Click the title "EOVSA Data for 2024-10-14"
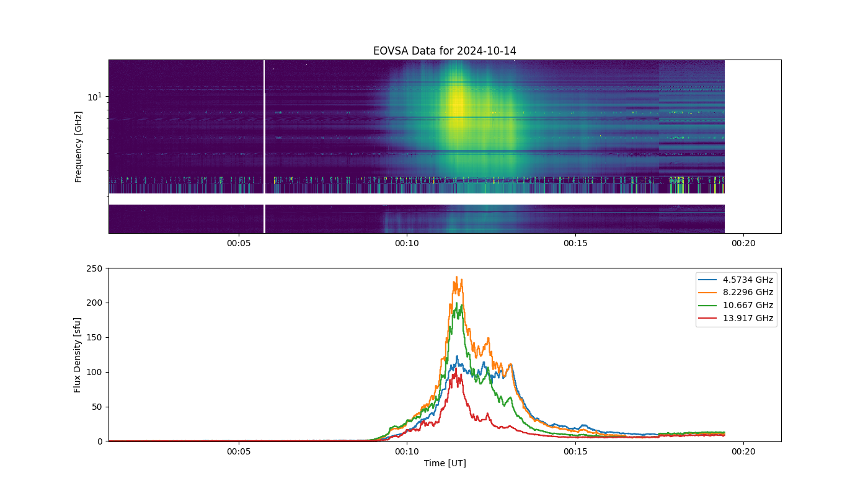Screen dimensions: 868x496 pyautogui.click(x=445, y=51)
